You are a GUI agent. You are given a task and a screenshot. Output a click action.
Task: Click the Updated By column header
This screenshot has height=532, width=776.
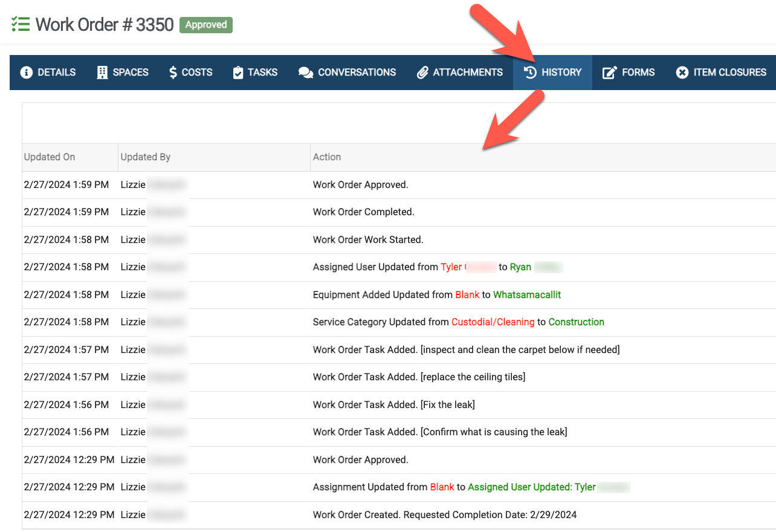146,157
